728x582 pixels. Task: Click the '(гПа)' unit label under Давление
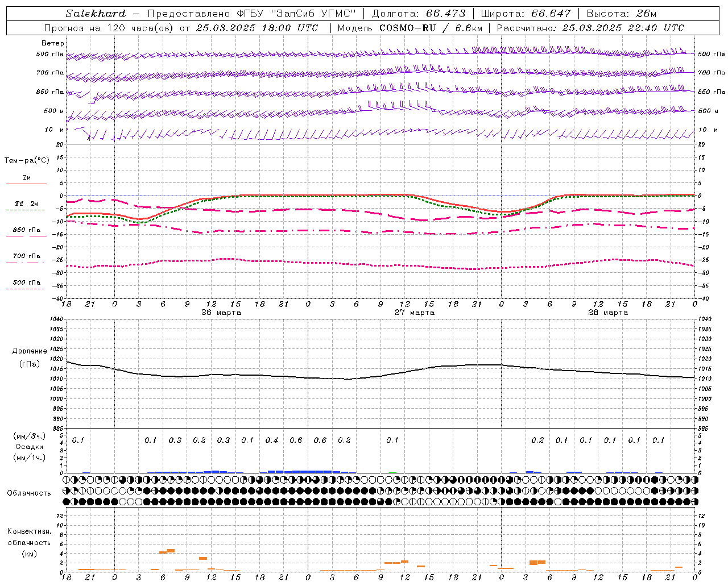[30, 364]
